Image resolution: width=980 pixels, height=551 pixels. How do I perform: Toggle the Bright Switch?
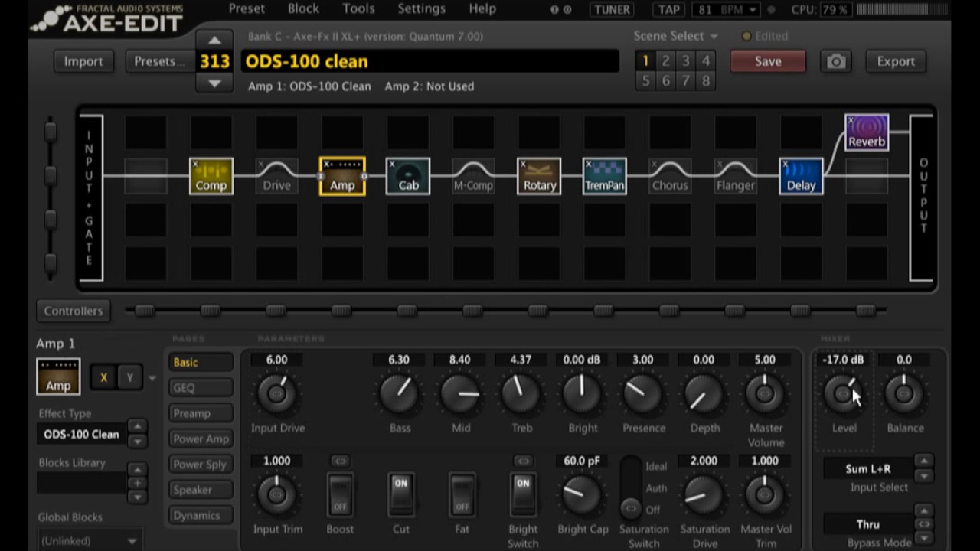tap(523, 494)
